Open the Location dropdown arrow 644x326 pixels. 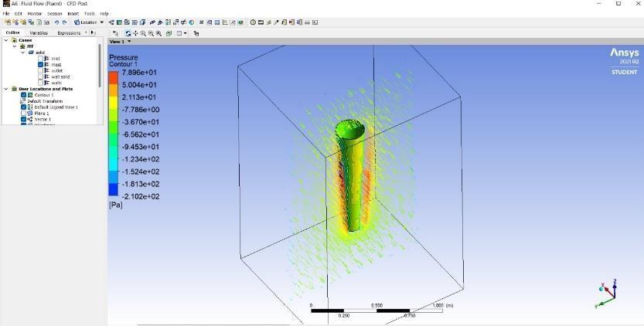[102, 22]
